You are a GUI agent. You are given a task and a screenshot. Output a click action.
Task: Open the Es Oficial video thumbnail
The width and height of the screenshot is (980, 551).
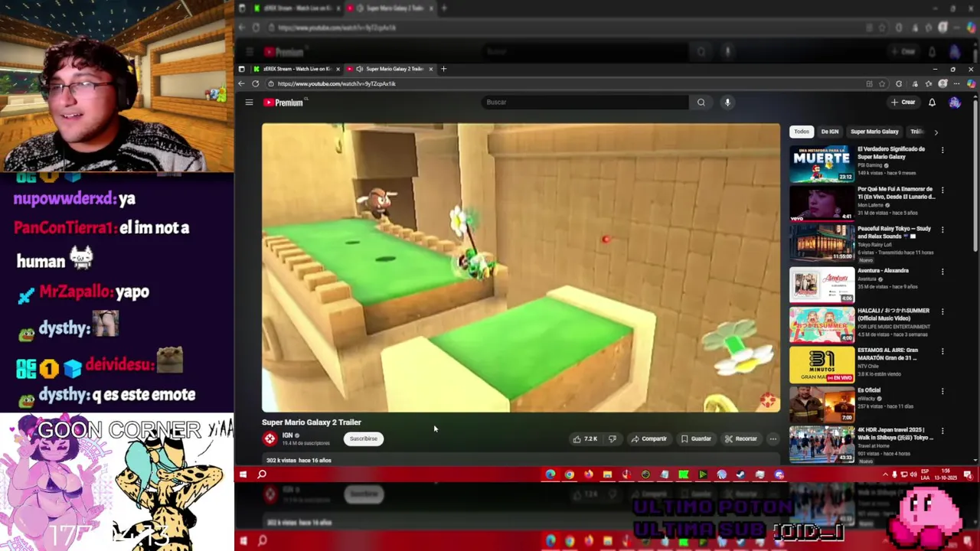click(822, 405)
